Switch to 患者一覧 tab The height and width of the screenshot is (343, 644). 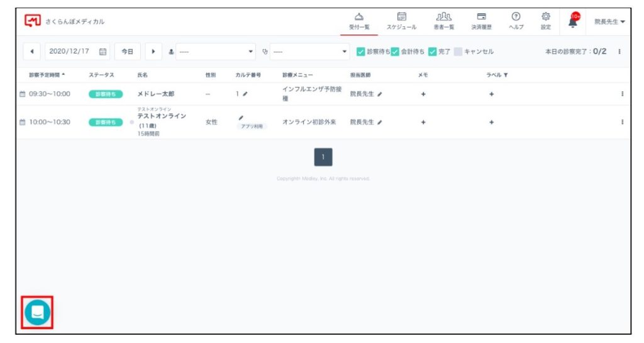[x=443, y=21]
